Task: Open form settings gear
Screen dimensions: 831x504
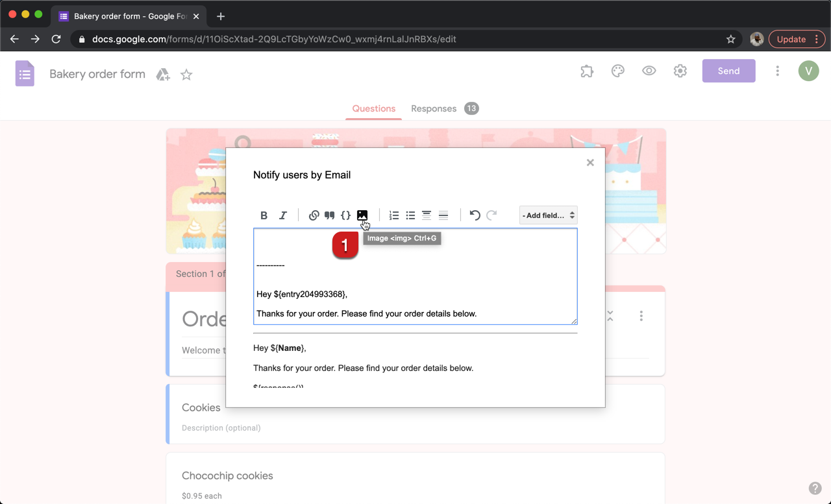Action: tap(680, 71)
